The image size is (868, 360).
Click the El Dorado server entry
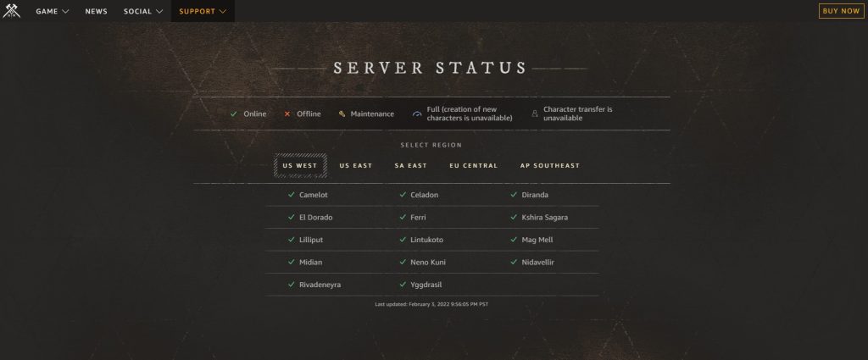click(x=316, y=218)
